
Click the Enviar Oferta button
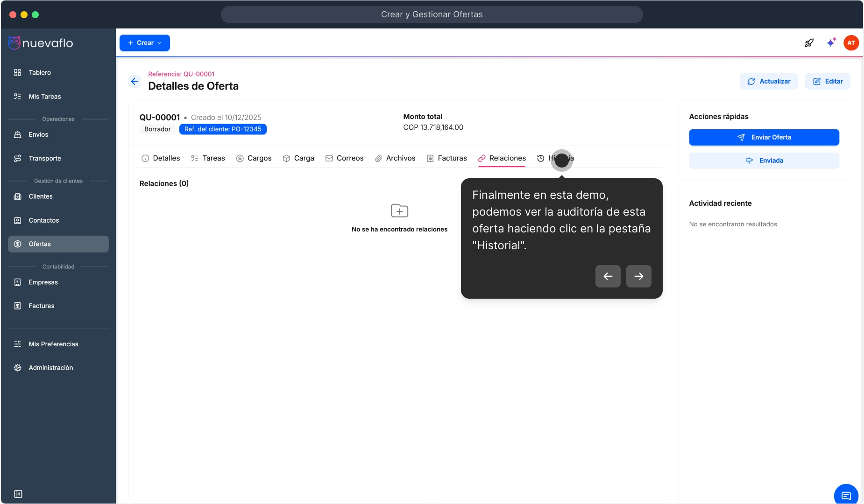tap(764, 137)
